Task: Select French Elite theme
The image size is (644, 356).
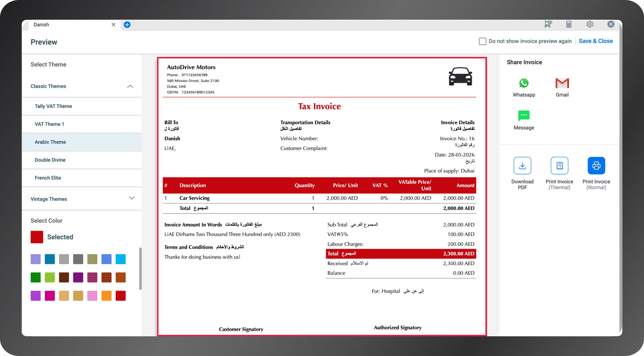Action: (x=82, y=178)
